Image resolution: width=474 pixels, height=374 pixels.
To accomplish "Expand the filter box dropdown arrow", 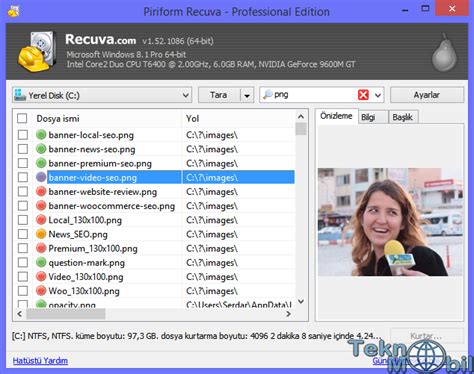I will pos(378,95).
